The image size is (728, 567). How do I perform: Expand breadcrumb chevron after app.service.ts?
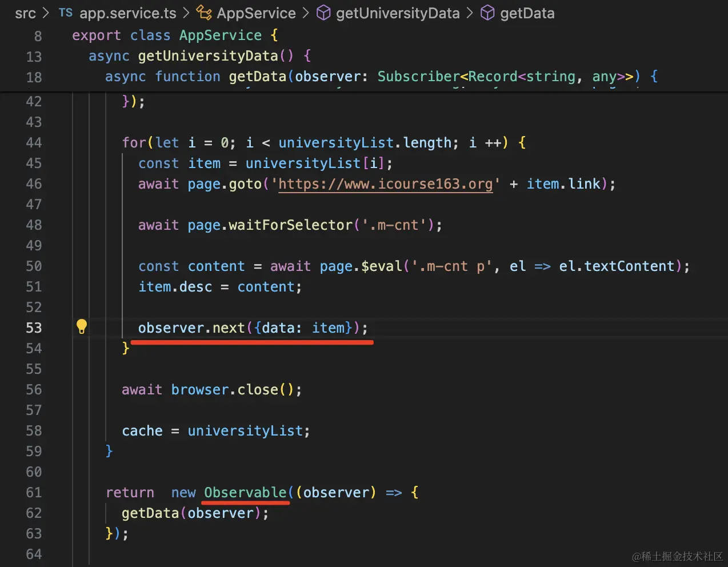[186, 13]
